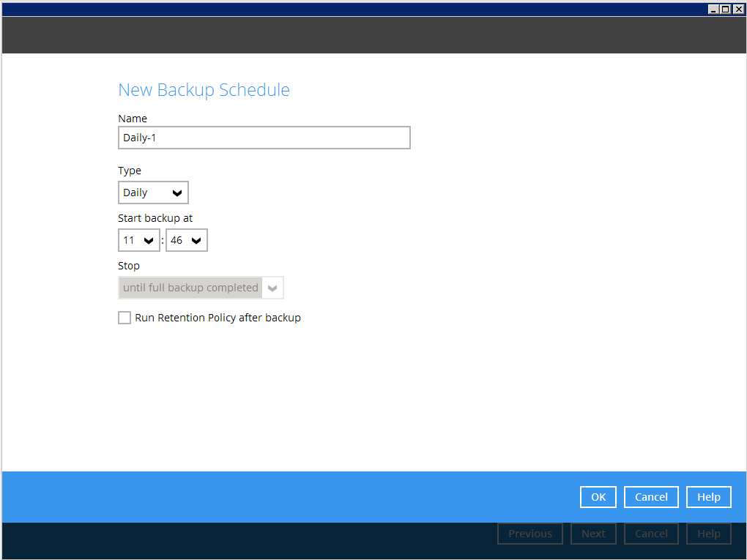Image resolution: width=747 pixels, height=560 pixels.
Task: Click the chevron arrow beside minute value 46
Action: click(196, 241)
